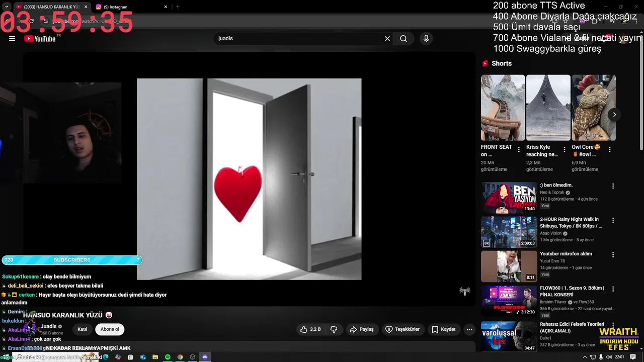Play 'Youtuber mikrofon aldım' thumbnail
644x362 pixels.
[x=509, y=266]
